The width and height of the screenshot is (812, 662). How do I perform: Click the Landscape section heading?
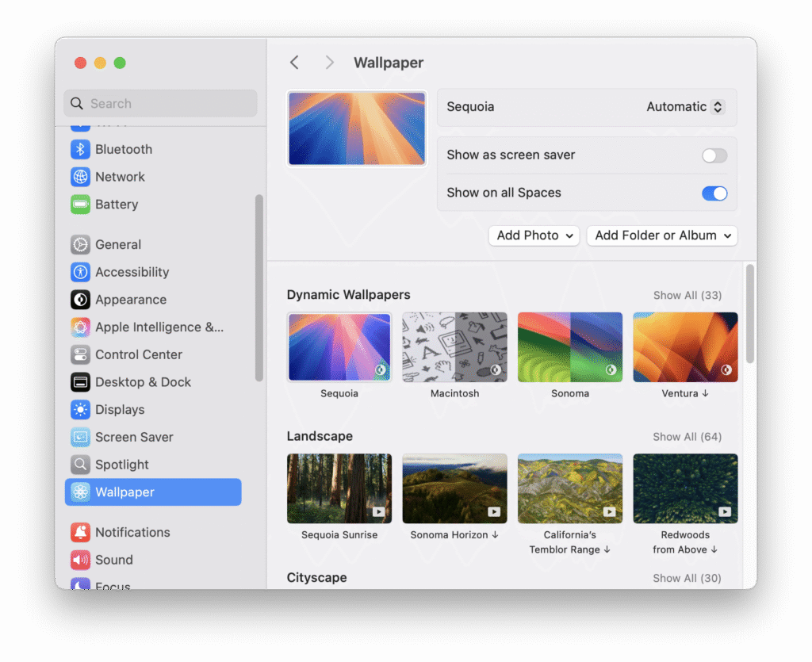320,436
